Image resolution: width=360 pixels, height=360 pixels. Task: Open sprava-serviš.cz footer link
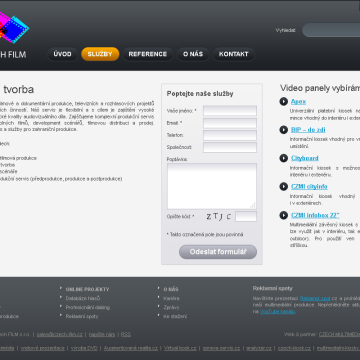[x=221, y=348]
